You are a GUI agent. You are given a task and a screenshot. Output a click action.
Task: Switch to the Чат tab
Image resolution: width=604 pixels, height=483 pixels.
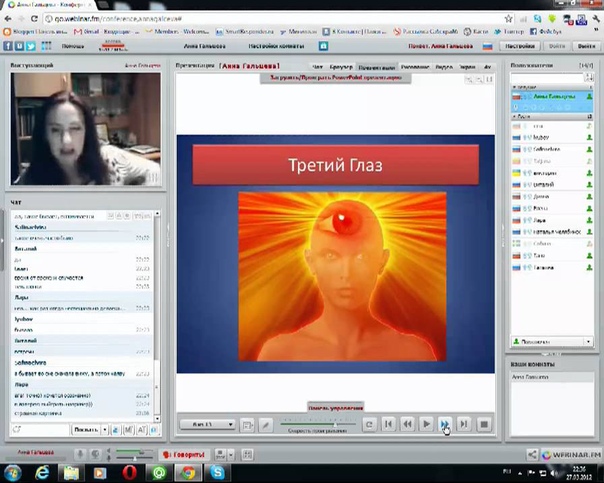(x=317, y=67)
